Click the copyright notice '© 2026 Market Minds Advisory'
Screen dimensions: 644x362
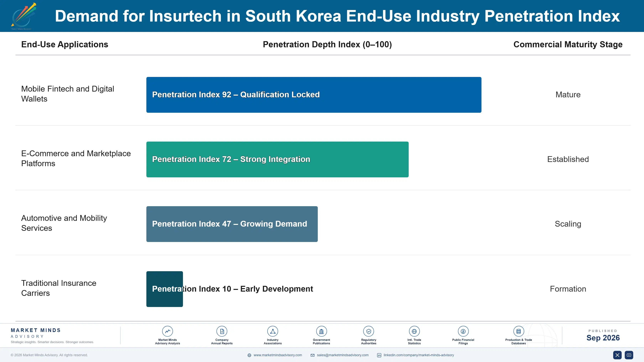click(49, 355)
